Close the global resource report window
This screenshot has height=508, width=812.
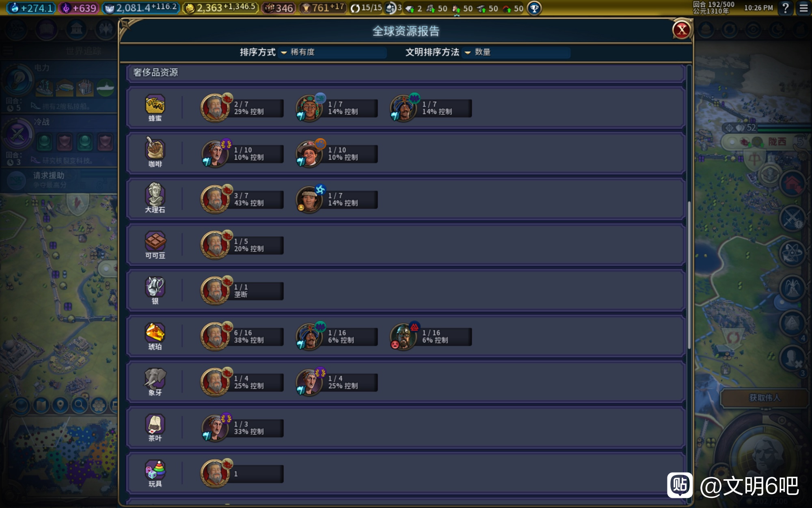click(x=682, y=30)
